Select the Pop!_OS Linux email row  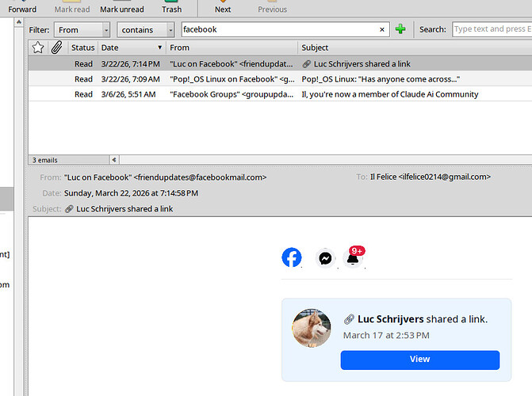[280, 79]
